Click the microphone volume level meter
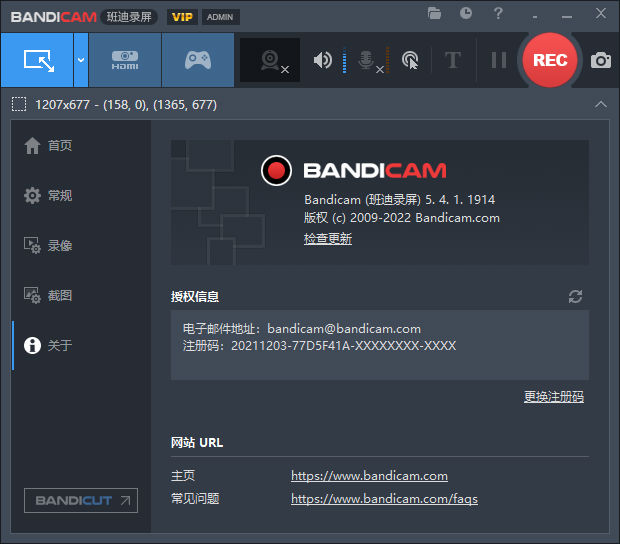Viewport: 620px width, 544px height. (388, 60)
